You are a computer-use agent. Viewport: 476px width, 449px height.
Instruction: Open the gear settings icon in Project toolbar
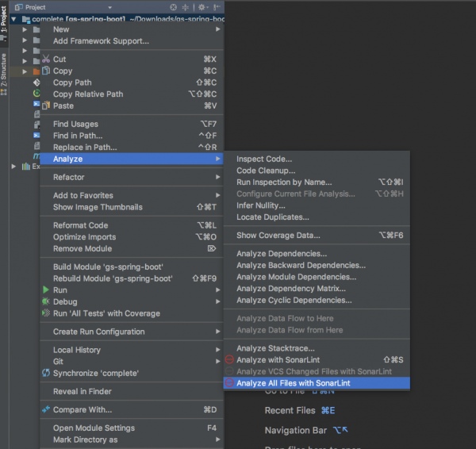pos(202,7)
